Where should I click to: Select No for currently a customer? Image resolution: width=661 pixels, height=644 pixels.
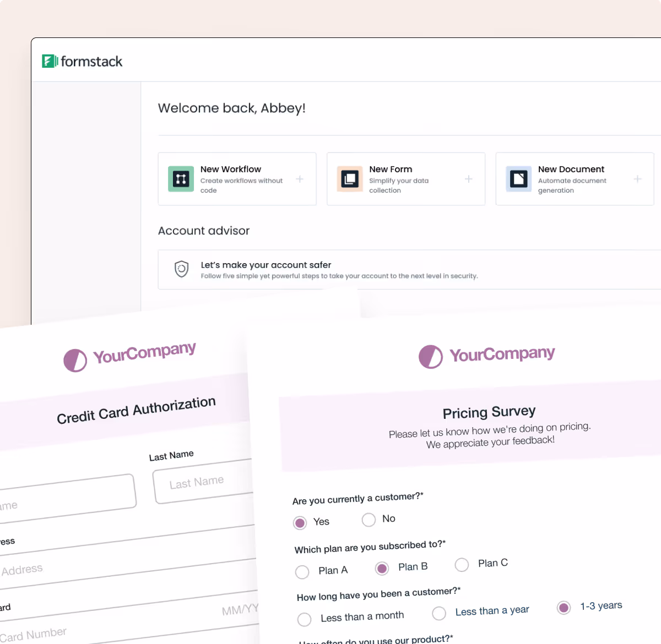click(x=369, y=520)
